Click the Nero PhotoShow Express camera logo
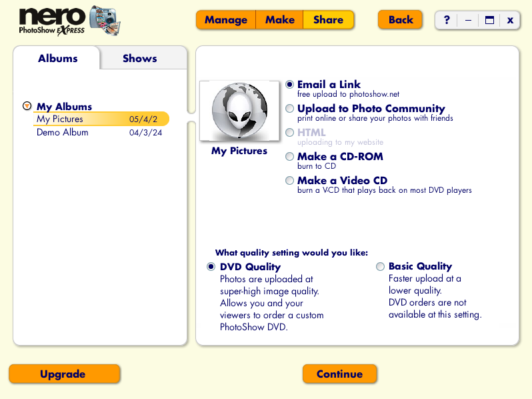532x399 pixels. (105, 21)
